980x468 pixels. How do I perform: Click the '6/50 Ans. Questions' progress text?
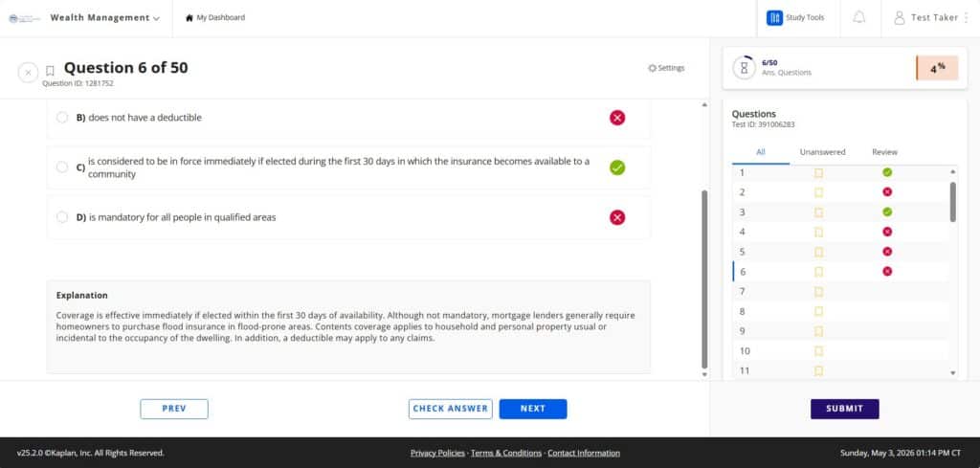tap(787, 68)
